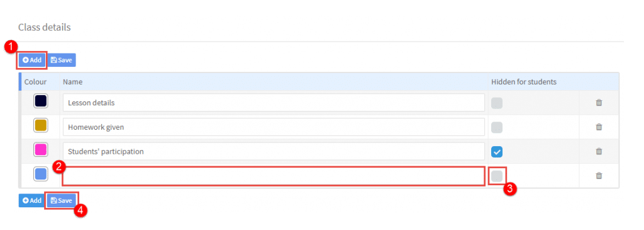Click the bottom Add button
Viewport: 644px width, 230px height.
point(32,200)
